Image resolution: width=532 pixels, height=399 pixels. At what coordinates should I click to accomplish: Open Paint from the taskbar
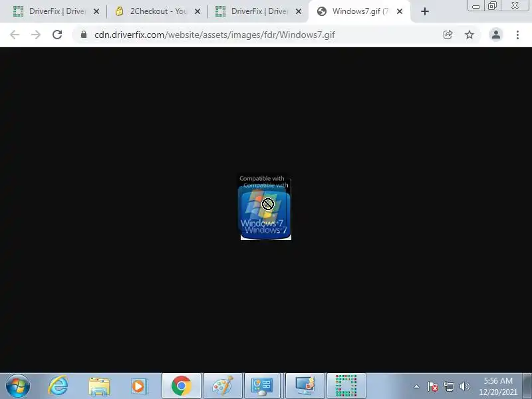coord(223,386)
